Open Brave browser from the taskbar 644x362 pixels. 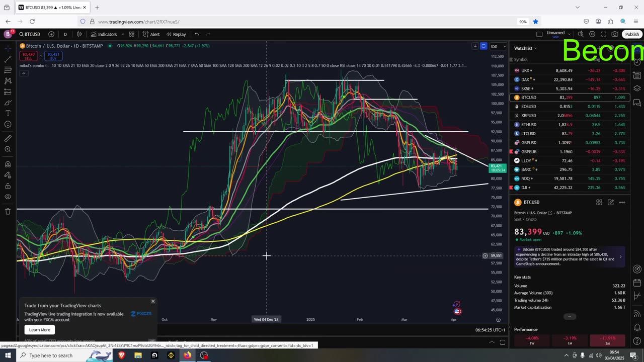pyautogui.click(x=121, y=355)
